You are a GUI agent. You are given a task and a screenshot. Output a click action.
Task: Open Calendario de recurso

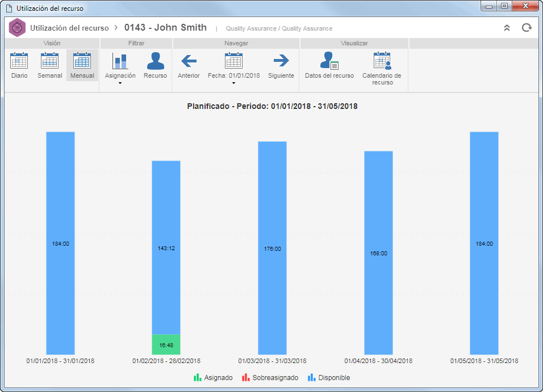tap(382, 69)
